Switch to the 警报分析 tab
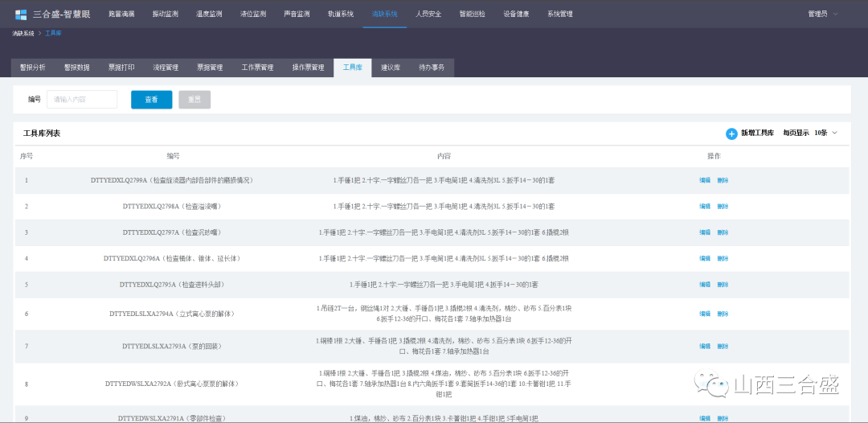Screen dimensions: 868x423 [33, 68]
